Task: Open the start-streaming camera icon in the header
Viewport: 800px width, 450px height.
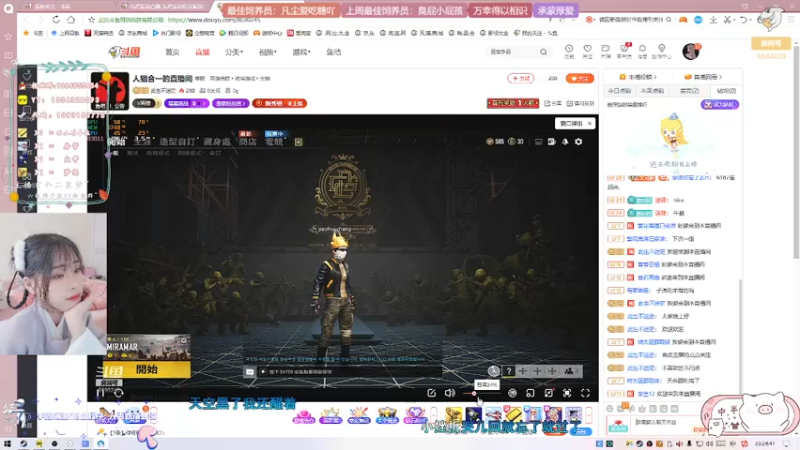Action: pyautogui.click(x=606, y=51)
